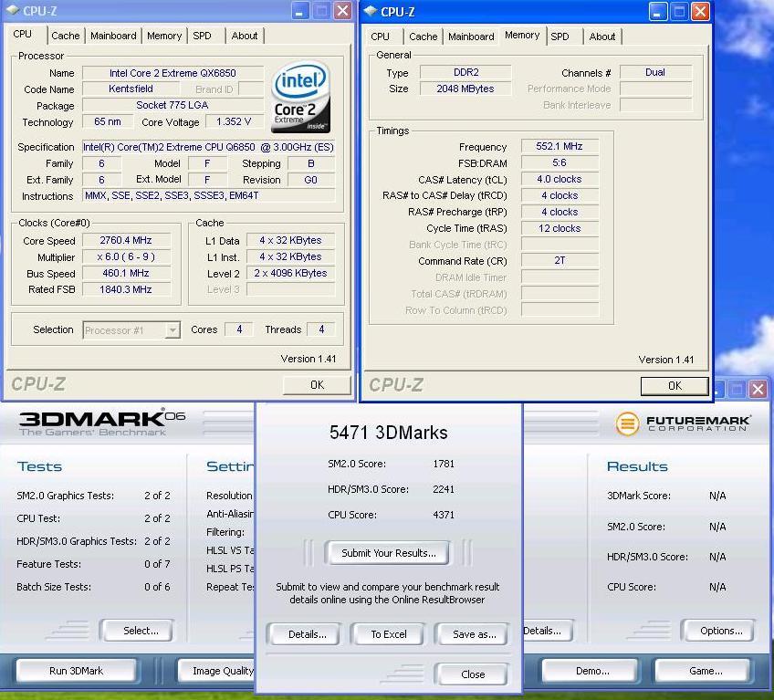Click the Futuremark Corporation logo
Screen dimensions: 774x700
coord(685,423)
